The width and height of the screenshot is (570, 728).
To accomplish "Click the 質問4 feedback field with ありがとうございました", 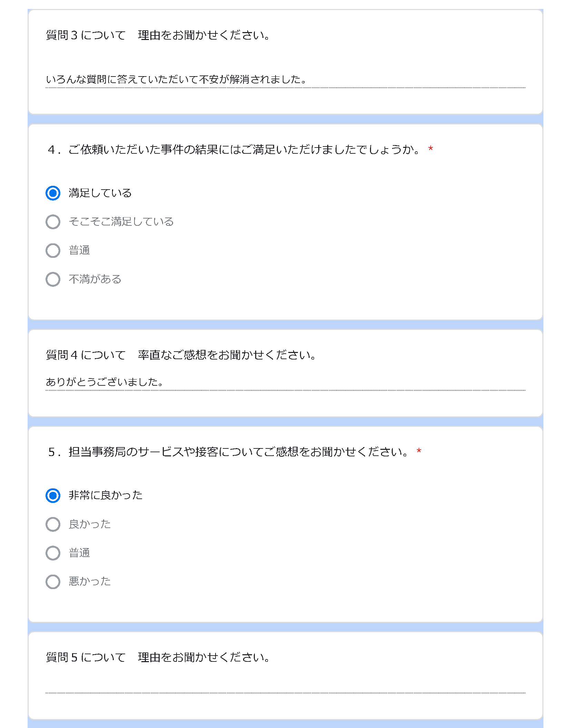I will 285,382.
